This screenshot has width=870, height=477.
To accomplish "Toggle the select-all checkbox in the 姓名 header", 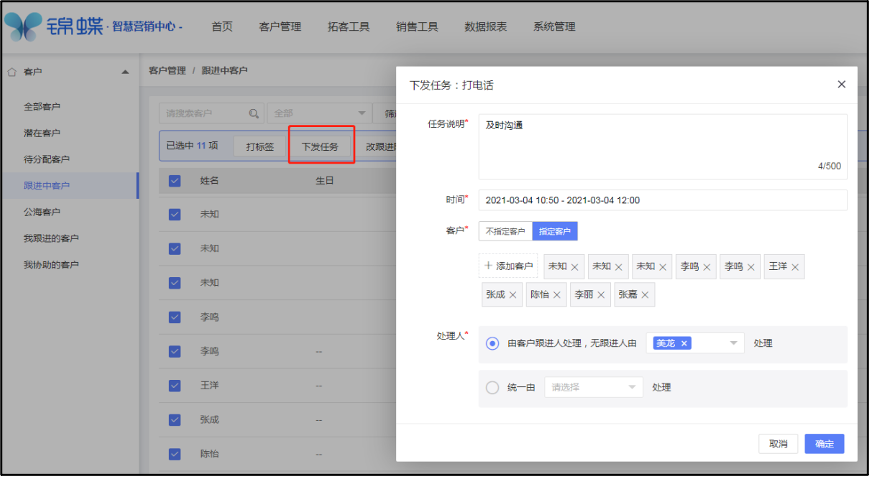I will [175, 181].
